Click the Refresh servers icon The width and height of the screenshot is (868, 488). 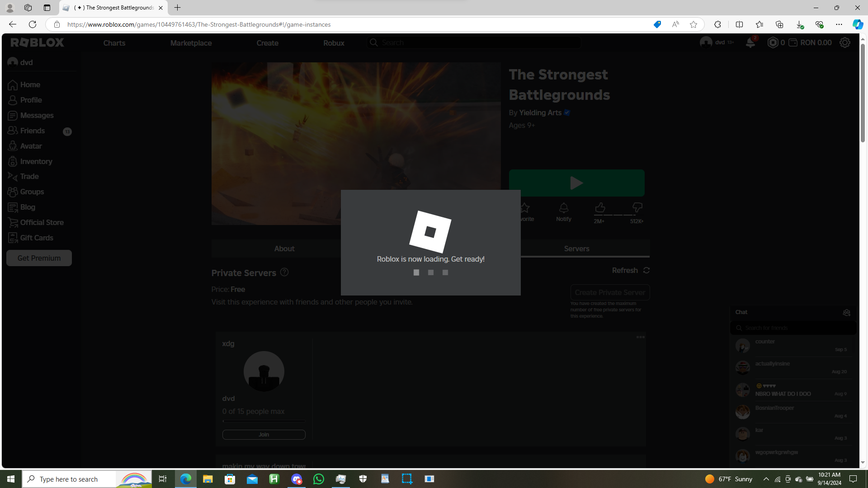[646, 270]
